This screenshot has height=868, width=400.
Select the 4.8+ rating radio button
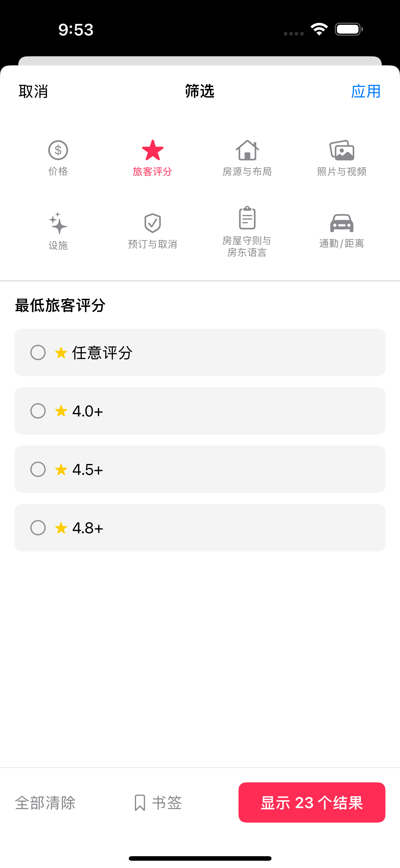pyautogui.click(x=38, y=528)
